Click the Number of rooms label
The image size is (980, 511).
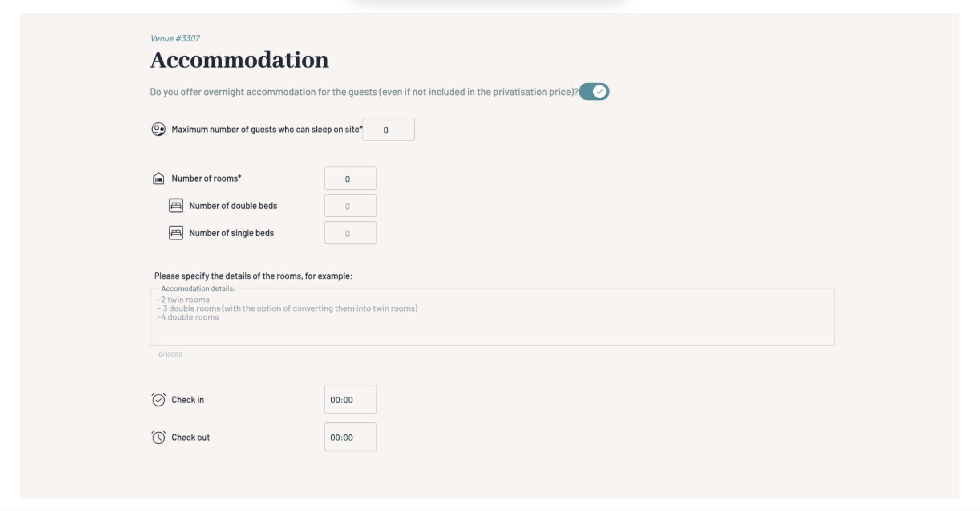pyautogui.click(x=206, y=178)
